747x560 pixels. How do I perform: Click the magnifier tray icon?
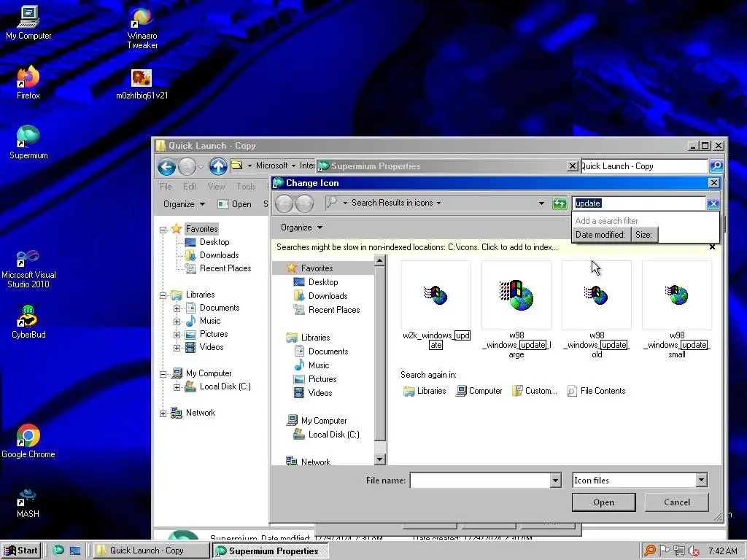[x=649, y=551]
